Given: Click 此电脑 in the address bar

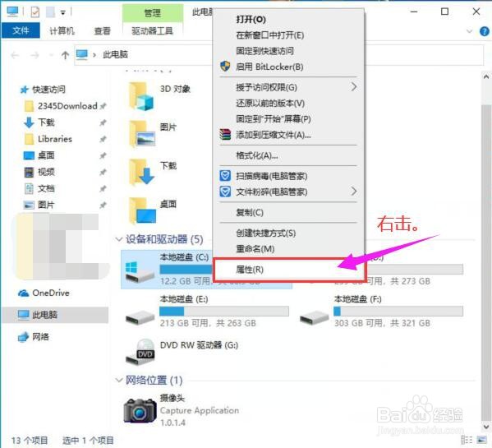Looking at the screenshot, I should tap(115, 54).
